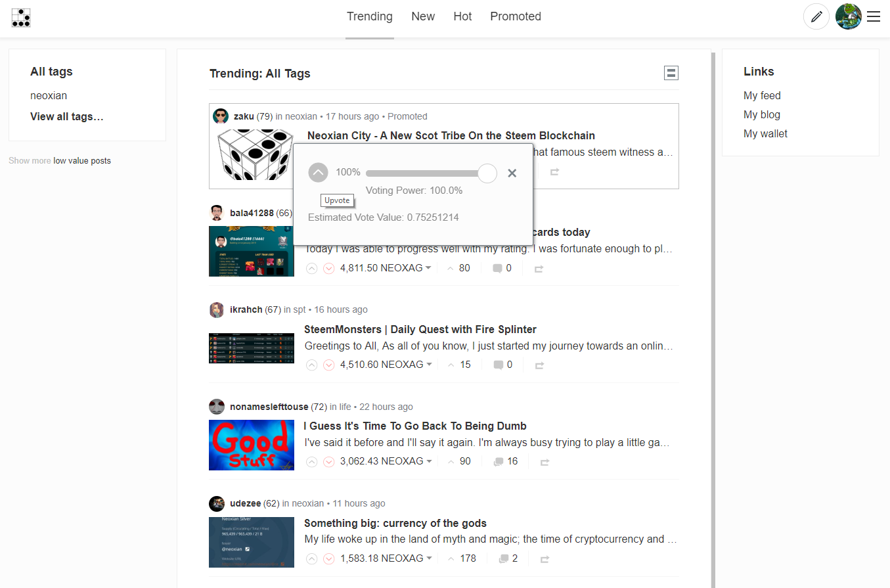The width and height of the screenshot is (890, 588).
Task: Expand payout dropdown for 3,062.43 NEOXAG
Action: (429, 462)
